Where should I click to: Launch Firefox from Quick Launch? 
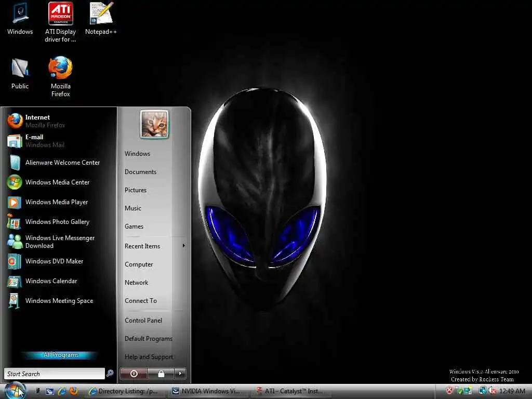(74, 391)
